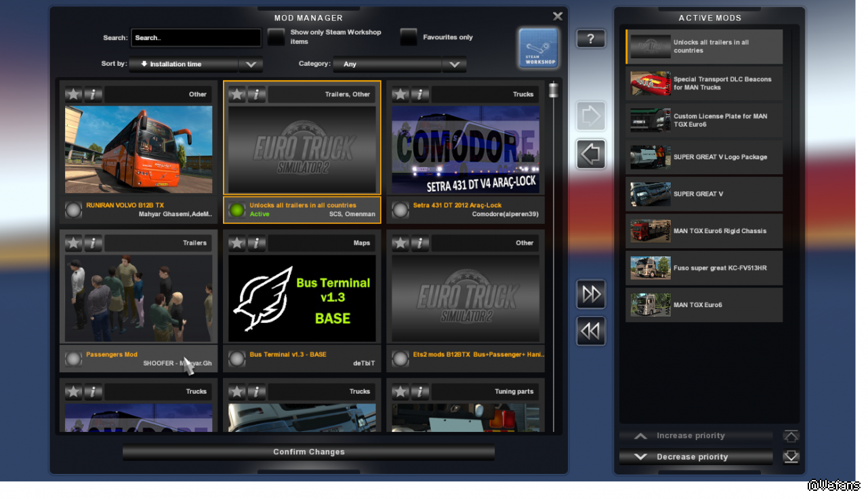The height and width of the screenshot is (499, 868).
Task: Star the partially visible Tuning parts mod
Action: tap(400, 391)
